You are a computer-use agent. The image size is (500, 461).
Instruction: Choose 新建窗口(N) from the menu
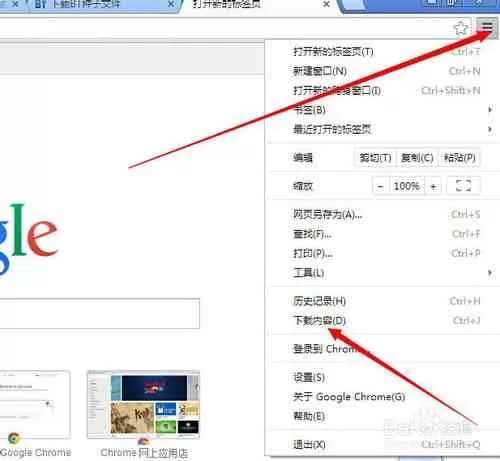(x=383, y=71)
